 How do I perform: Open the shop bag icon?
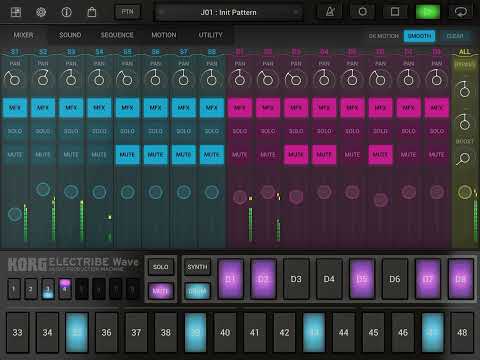pyautogui.click(x=92, y=12)
